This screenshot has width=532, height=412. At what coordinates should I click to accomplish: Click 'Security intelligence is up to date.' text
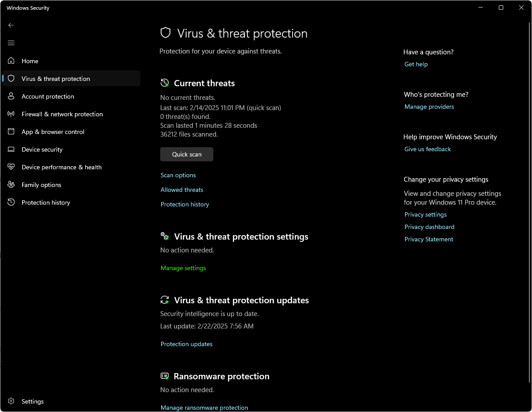tap(209, 313)
